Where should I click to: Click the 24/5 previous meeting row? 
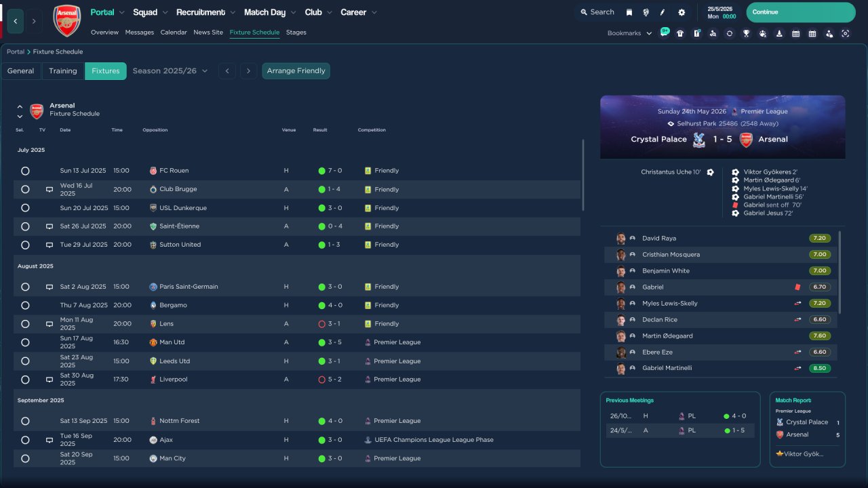point(680,430)
